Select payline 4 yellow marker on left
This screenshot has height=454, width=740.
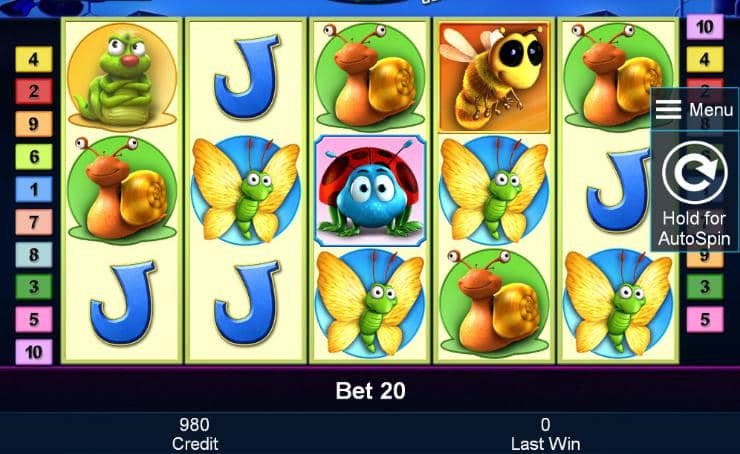(34, 59)
